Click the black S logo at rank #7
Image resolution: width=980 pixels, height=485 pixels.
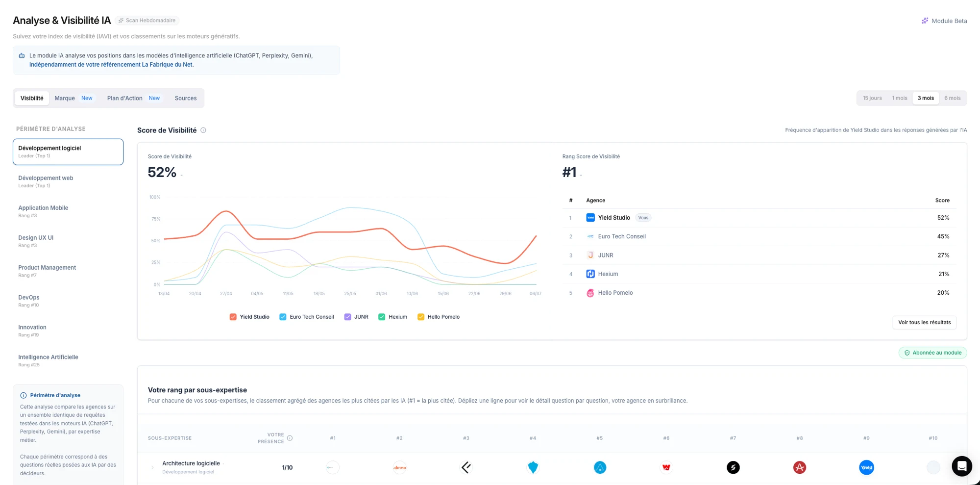733,467
